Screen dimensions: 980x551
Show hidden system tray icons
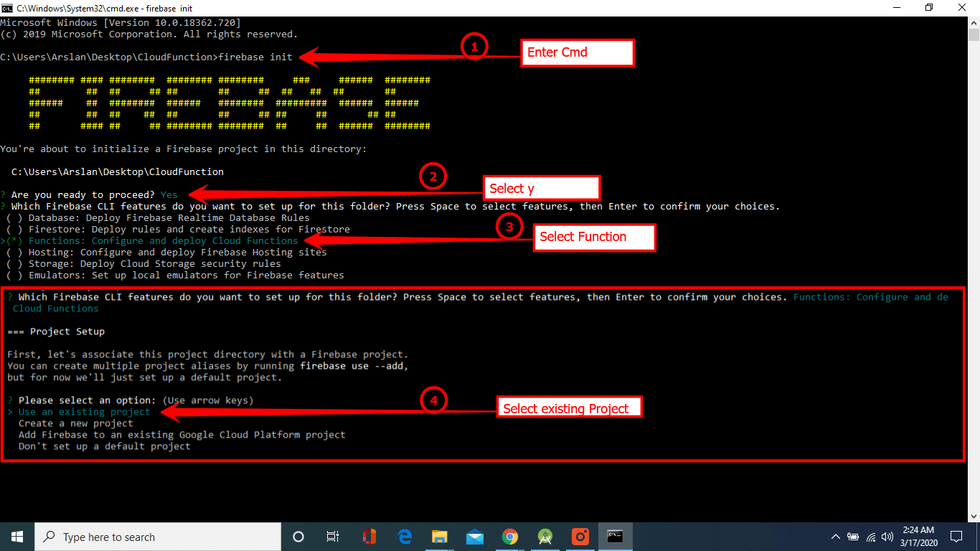point(836,537)
